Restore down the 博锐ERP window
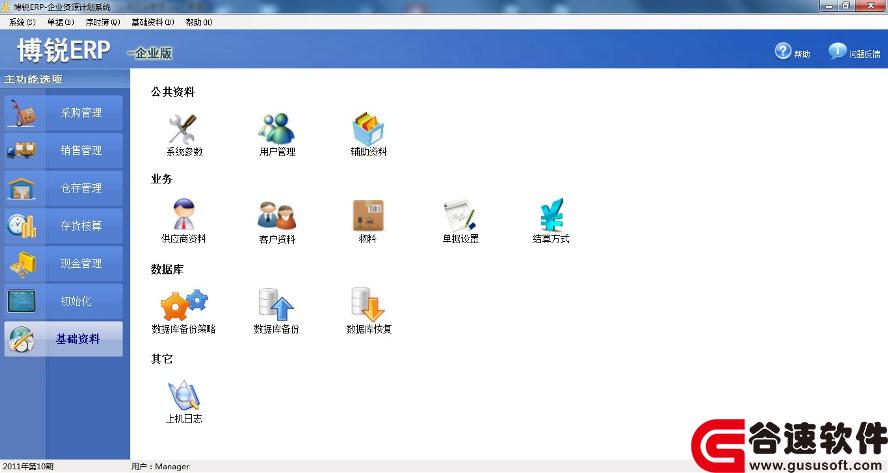Image resolution: width=888 pixels, height=473 pixels. (x=846, y=6)
